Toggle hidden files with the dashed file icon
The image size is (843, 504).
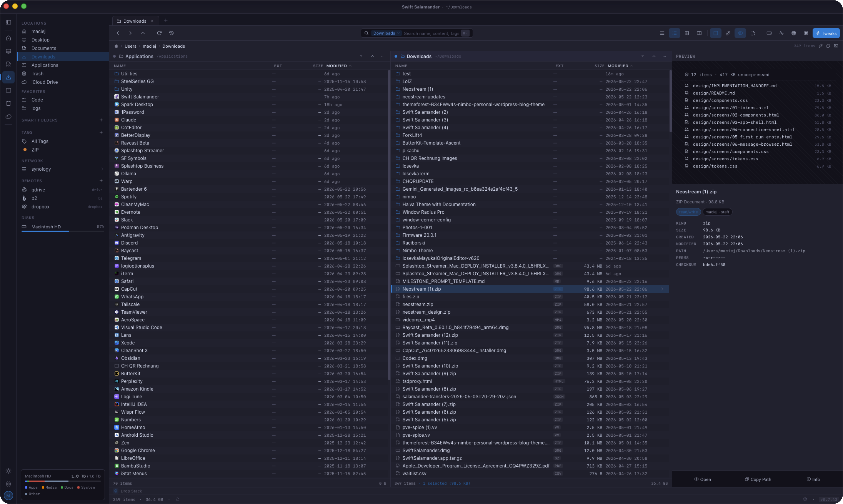pos(753,33)
